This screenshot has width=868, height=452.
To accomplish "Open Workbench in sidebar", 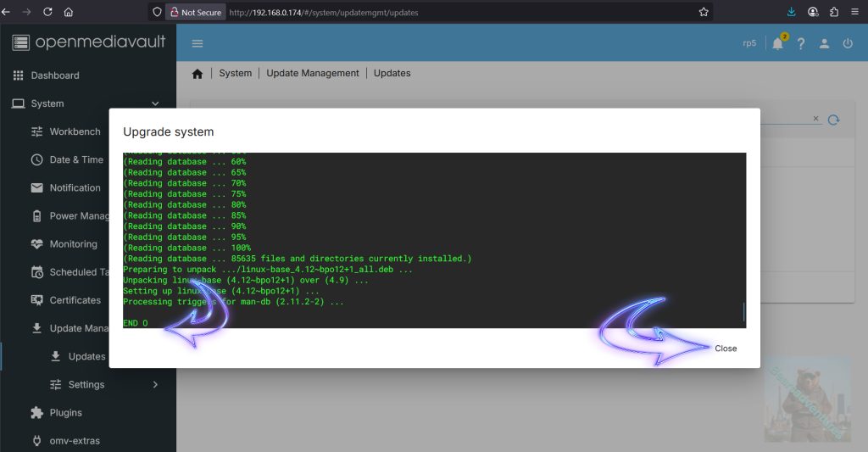I will click(x=75, y=131).
